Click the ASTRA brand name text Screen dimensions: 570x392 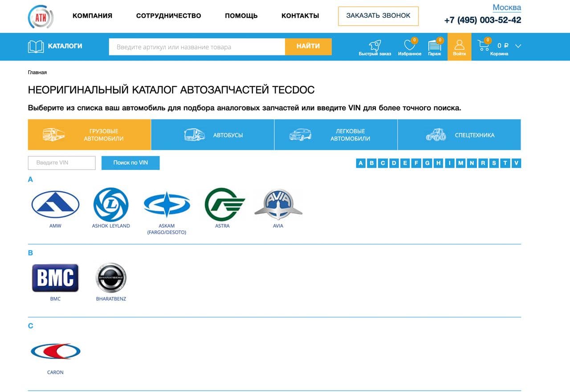222,226
